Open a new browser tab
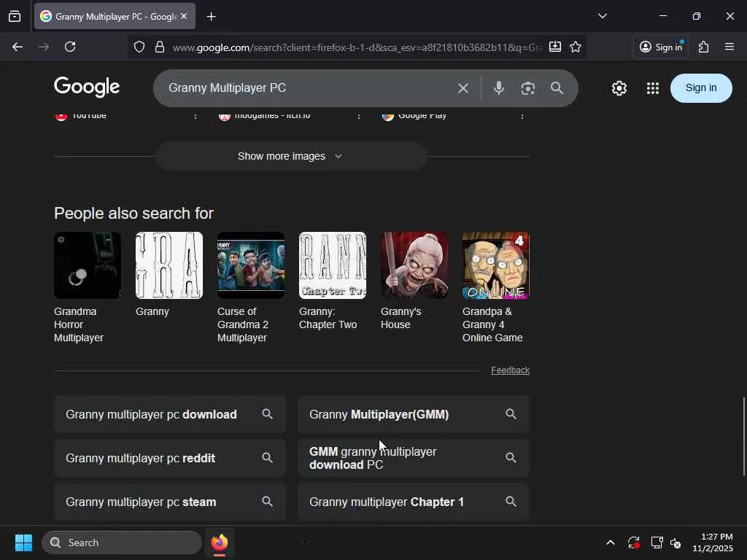This screenshot has width=747, height=560. click(211, 17)
